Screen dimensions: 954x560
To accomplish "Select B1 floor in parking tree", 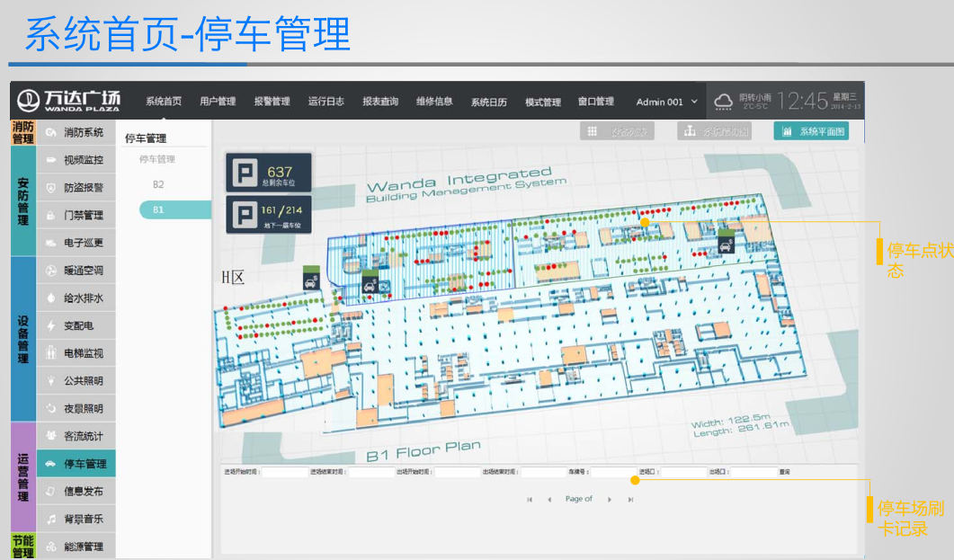I will [x=158, y=210].
